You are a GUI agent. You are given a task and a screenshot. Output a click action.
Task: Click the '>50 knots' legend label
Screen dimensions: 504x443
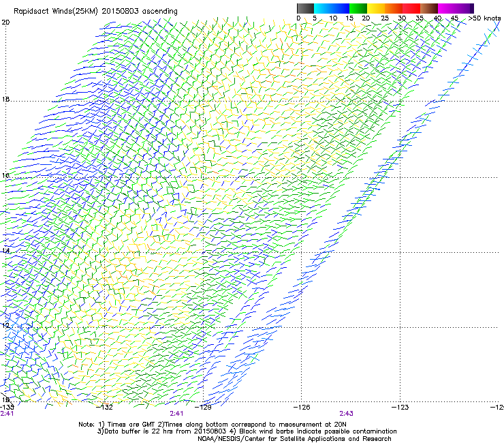click(x=484, y=18)
